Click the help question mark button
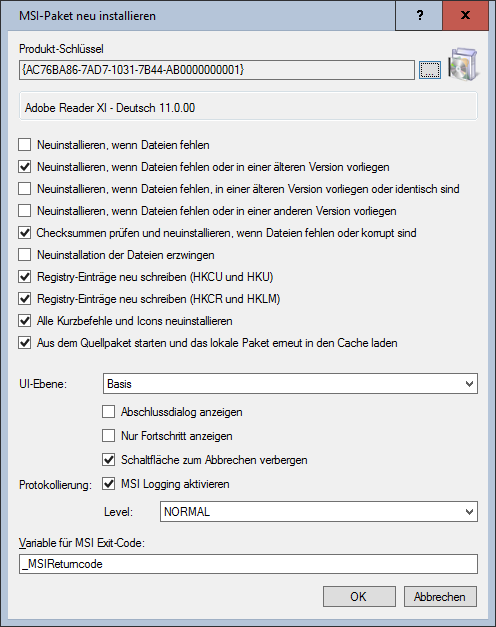 (x=419, y=15)
